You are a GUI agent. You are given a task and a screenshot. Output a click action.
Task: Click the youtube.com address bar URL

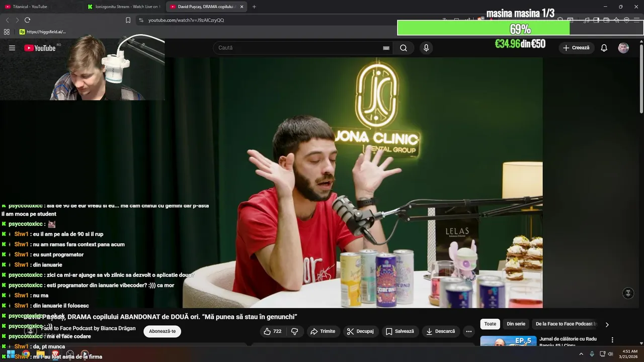click(186, 20)
